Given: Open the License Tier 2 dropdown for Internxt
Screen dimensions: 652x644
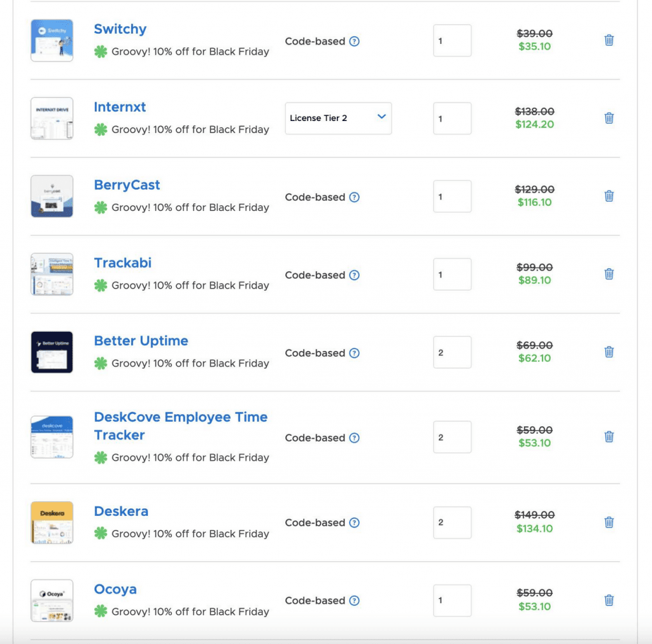Looking at the screenshot, I should click(338, 118).
